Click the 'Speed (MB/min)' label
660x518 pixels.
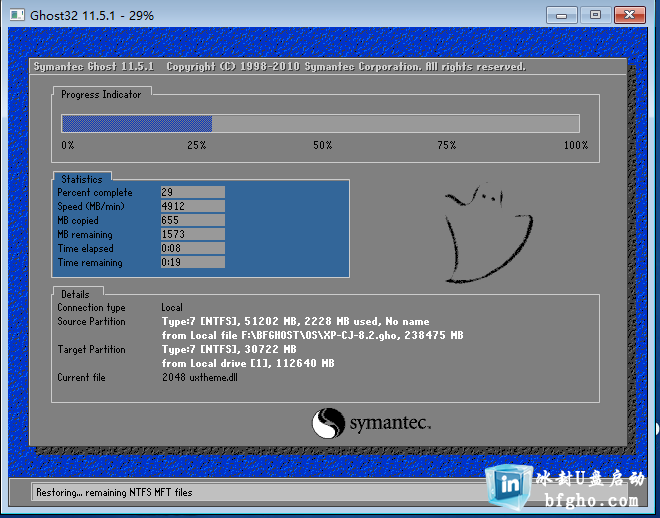point(91,207)
